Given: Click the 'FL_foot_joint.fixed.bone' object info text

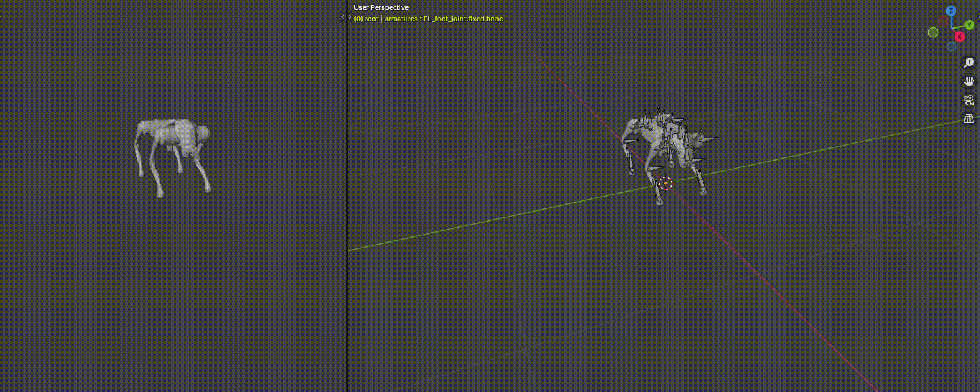Looking at the screenshot, I should pyautogui.click(x=463, y=19).
